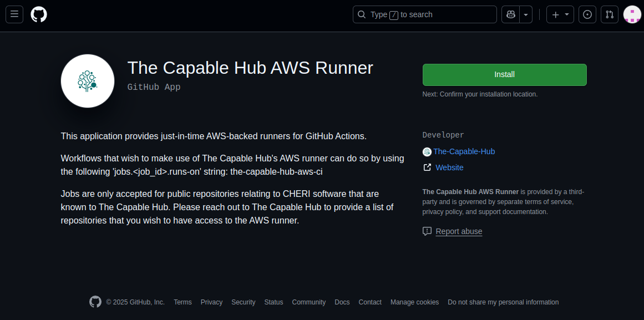644x320 pixels.
Task: Click the external-link icon beside Website
Action: (x=427, y=167)
